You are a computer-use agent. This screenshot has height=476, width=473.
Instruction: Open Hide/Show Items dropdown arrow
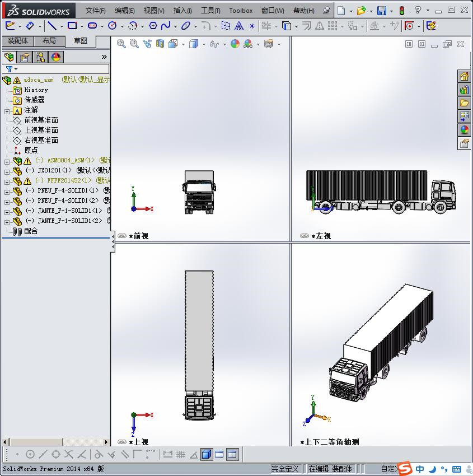click(x=224, y=45)
